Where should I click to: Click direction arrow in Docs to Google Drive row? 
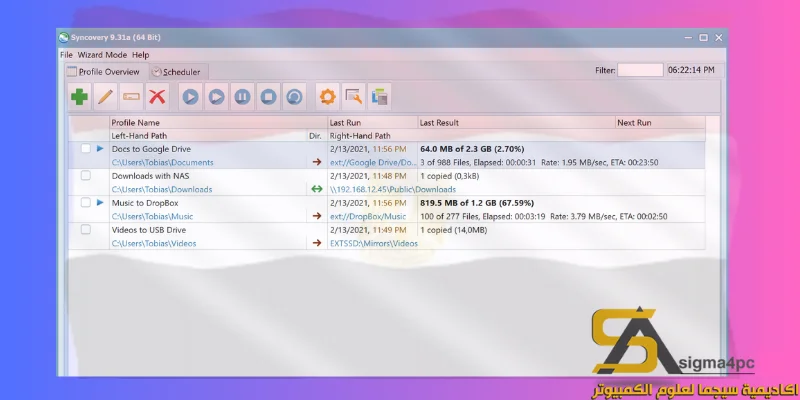[x=317, y=162]
